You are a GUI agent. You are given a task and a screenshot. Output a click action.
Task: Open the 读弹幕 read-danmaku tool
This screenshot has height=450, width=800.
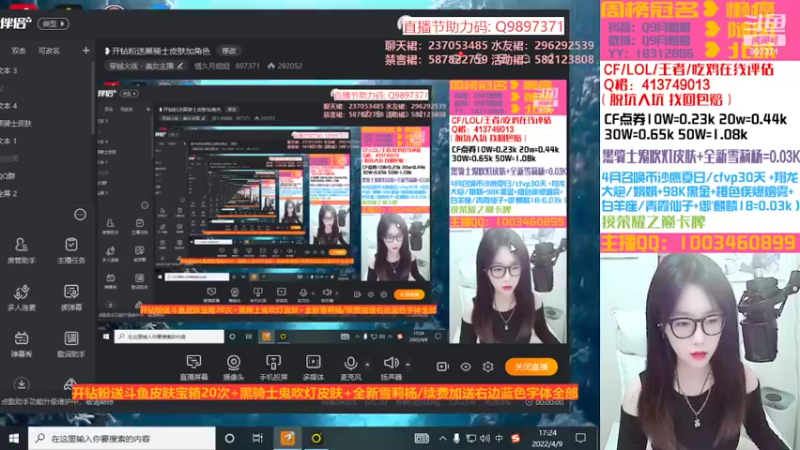71,297
